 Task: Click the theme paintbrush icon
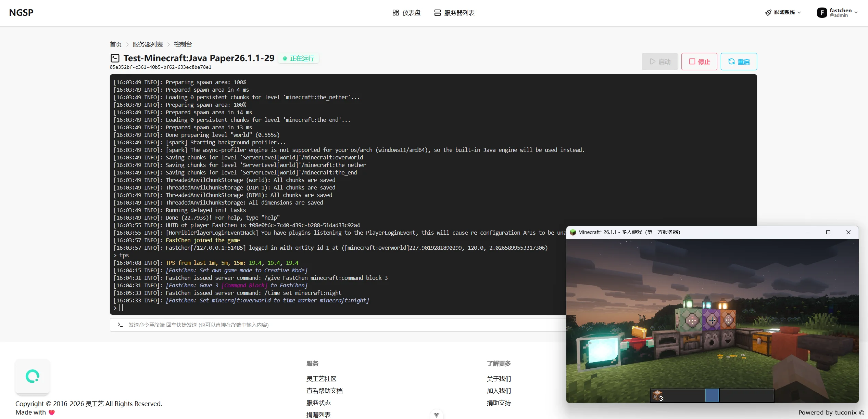[768, 13]
